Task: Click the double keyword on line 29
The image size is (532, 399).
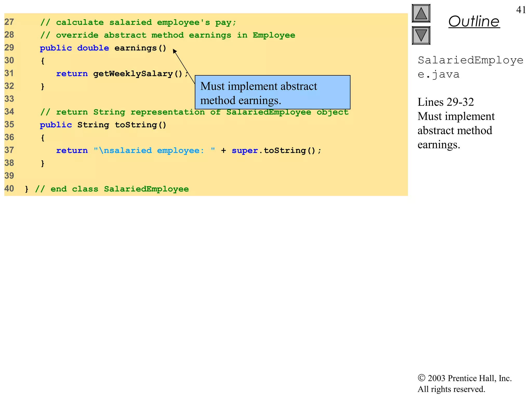Action: pyautogui.click(x=93, y=48)
